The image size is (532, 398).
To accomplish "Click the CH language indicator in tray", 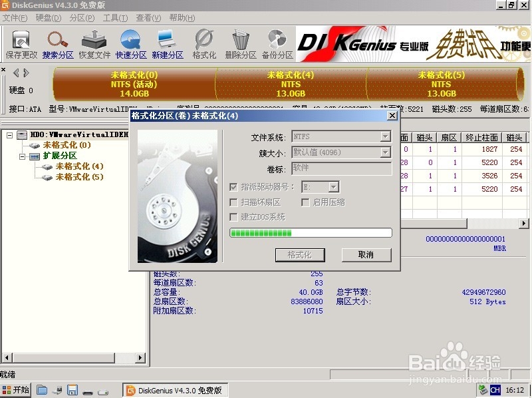I will pyautogui.click(x=495, y=390).
